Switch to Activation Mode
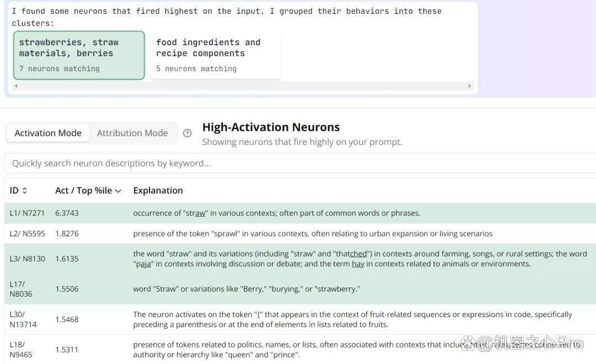This screenshot has width=596, height=364. click(48, 133)
